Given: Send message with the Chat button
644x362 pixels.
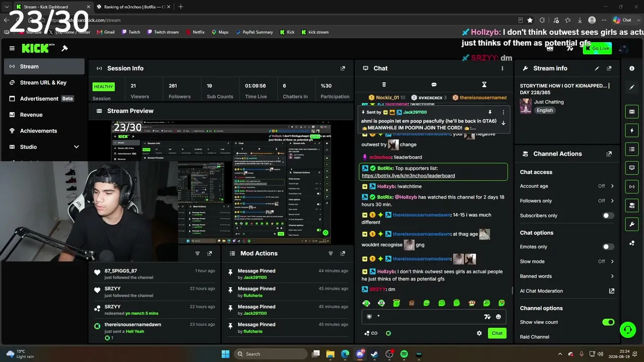Looking at the screenshot, I should pos(497,333).
